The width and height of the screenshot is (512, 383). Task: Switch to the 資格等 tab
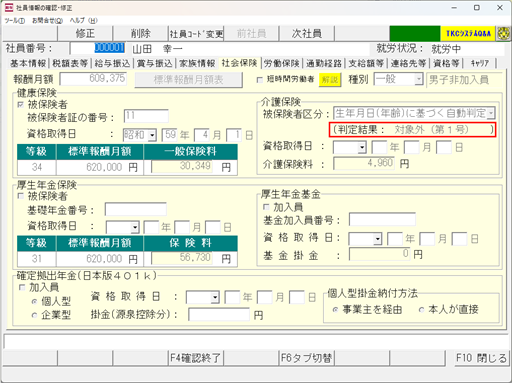pyautogui.click(x=447, y=63)
